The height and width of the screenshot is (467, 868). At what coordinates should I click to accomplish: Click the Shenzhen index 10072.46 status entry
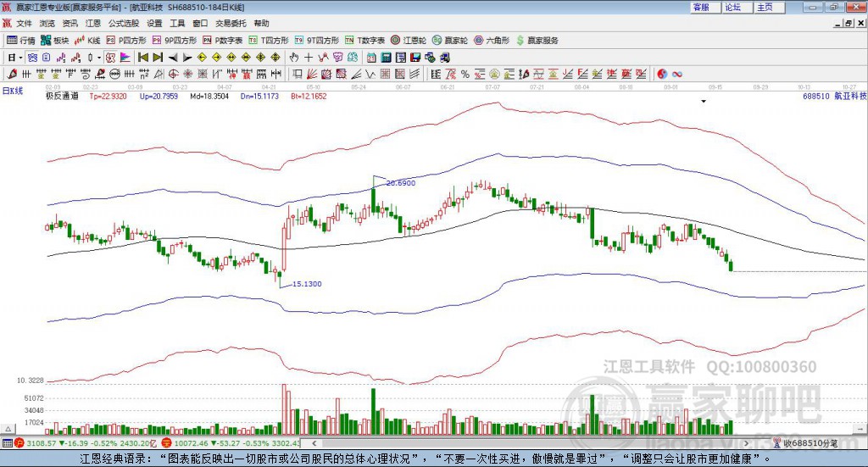[232, 443]
